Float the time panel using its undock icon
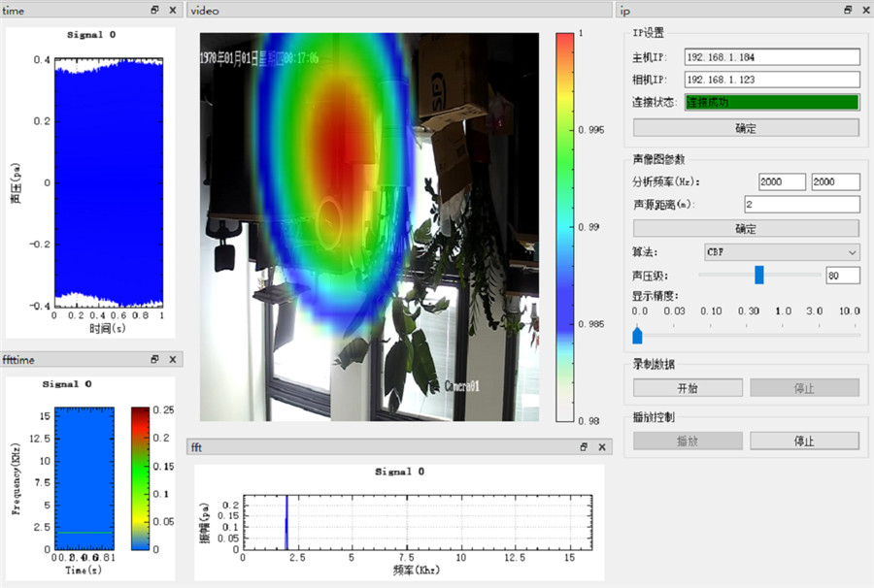This screenshot has width=874, height=588. tap(155, 10)
